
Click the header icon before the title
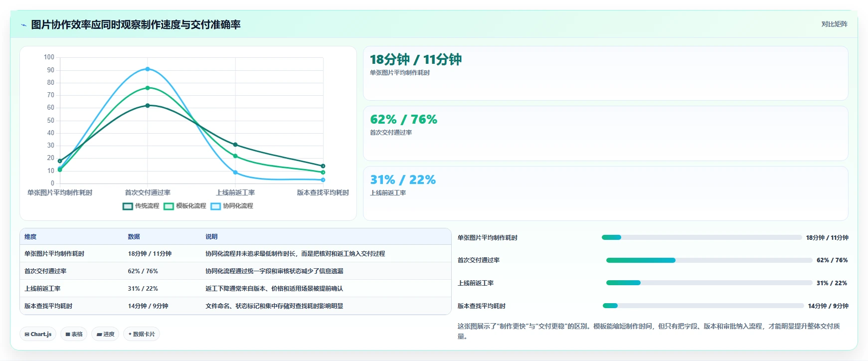(23, 25)
